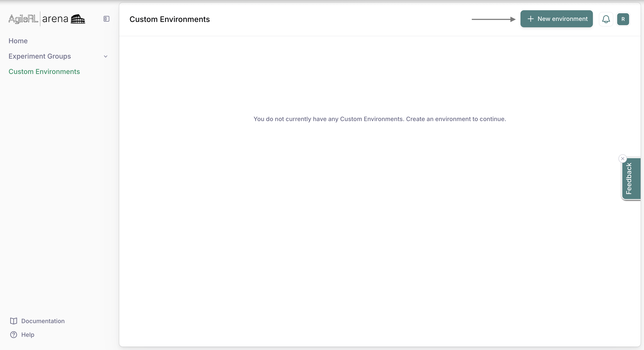Viewport: 644px width, 350px height.
Task: Navigate to Home in the sidebar
Action: click(18, 41)
